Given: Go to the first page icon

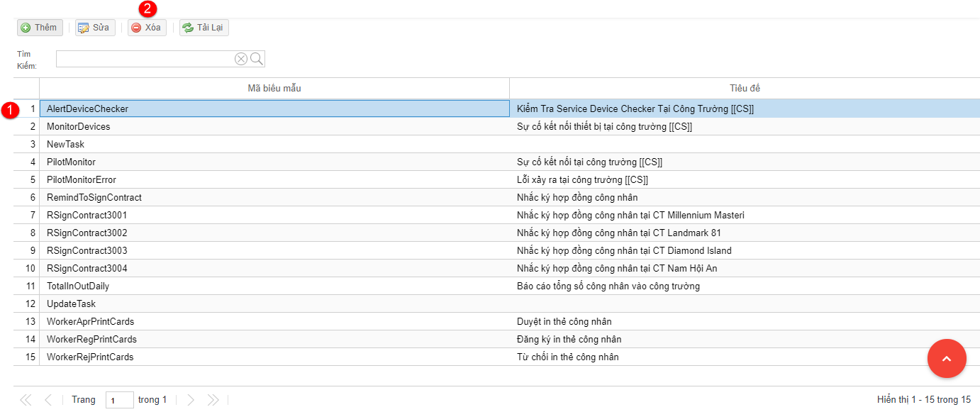Looking at the screenshot, I should click(26, 400).
